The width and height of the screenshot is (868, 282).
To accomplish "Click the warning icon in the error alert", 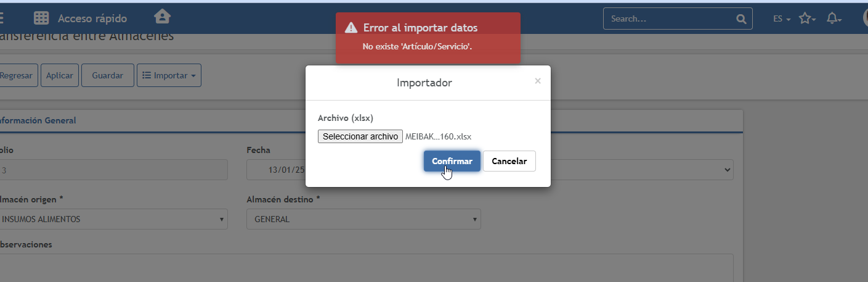I will coord(351,28).
